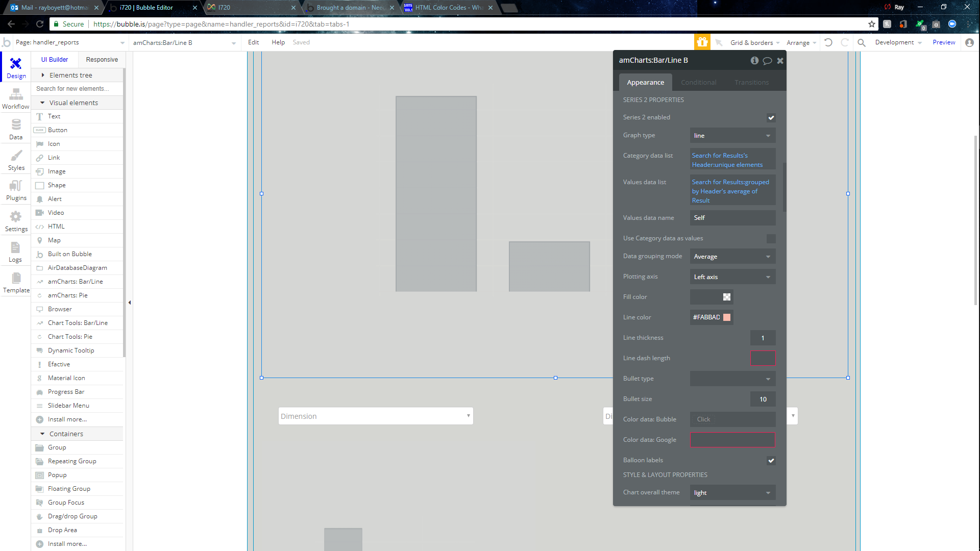The height and width of the screenshot is (551, 980).
Task: Click the Line color hex input #FABBAD
Action: coord(706,317)
